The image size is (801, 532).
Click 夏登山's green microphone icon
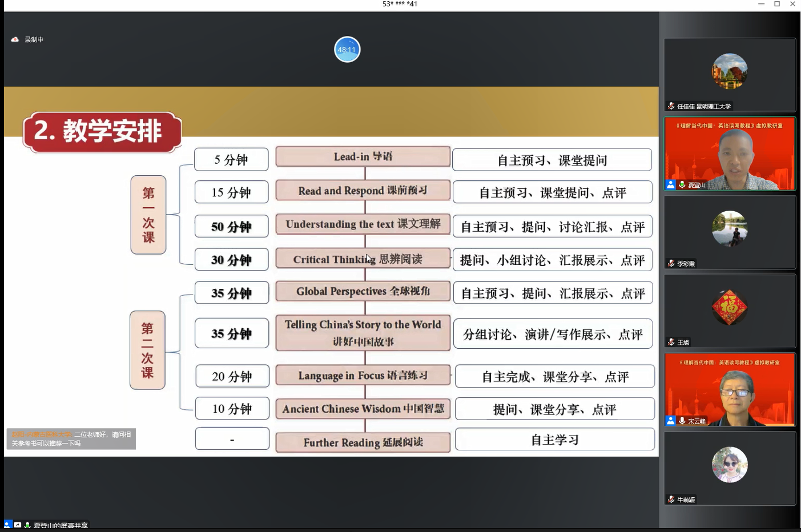[x=682, y=184]
